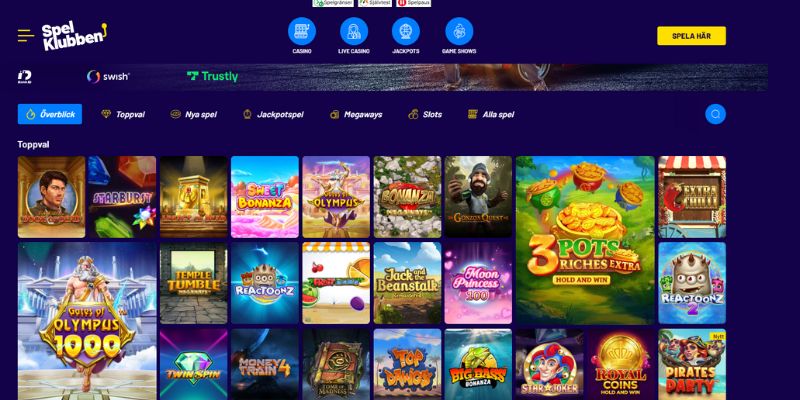Click the Swish payment logo

click(108, 77)
